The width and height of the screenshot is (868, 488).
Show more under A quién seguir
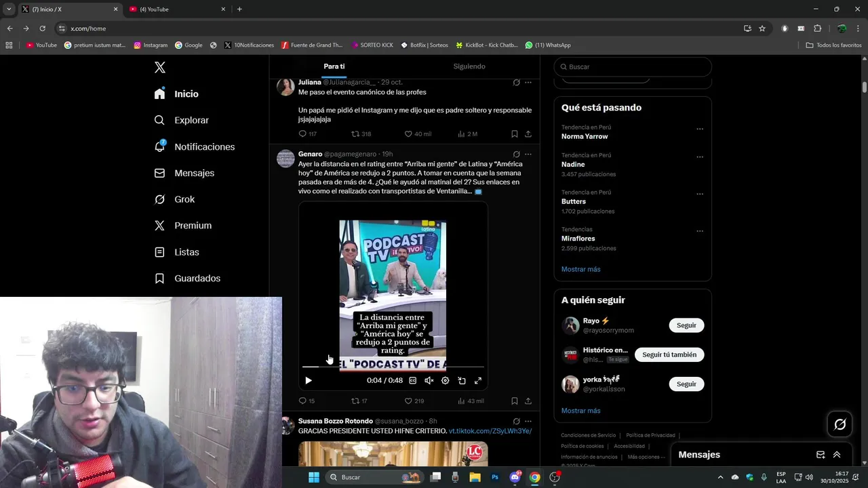click(x=580, y=411)
